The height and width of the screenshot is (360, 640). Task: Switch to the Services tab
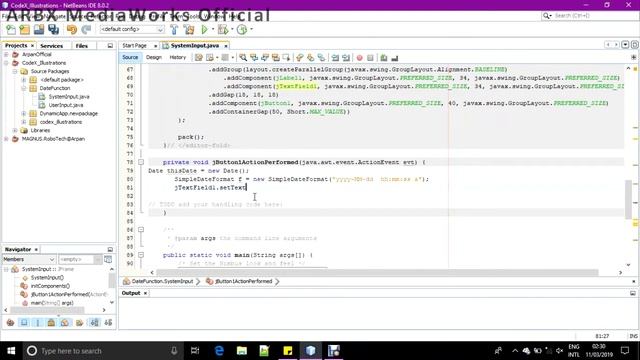(51, 46)
